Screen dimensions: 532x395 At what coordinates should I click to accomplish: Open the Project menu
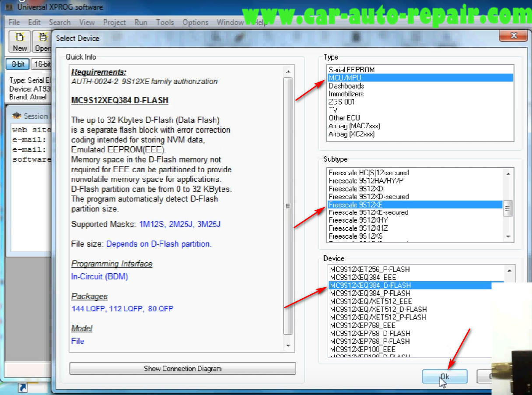point(115,22)
